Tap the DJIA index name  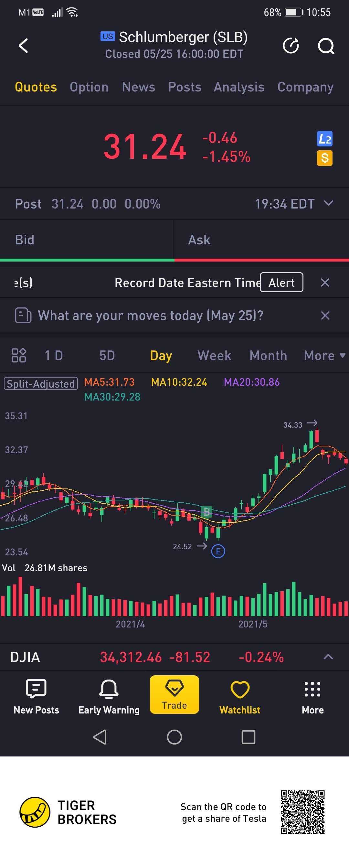pos(25,657)
